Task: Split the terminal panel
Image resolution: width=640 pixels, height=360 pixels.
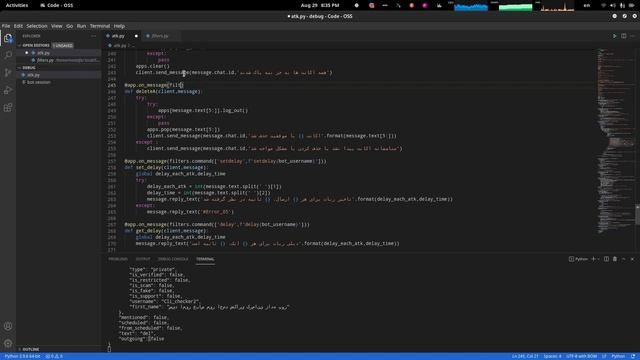Action: tap(607, 259)
